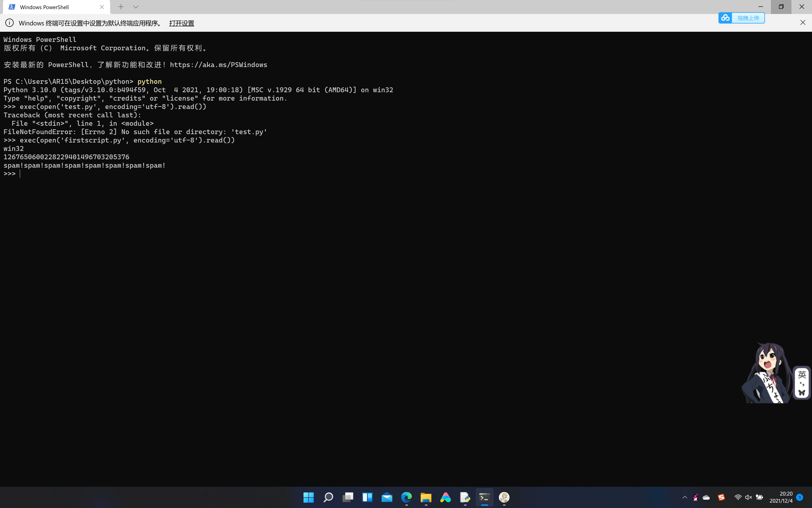This screenshot has height=508, width=812.
Task: Open the Widgets panel from the taskbar
Action: (367, 497)
